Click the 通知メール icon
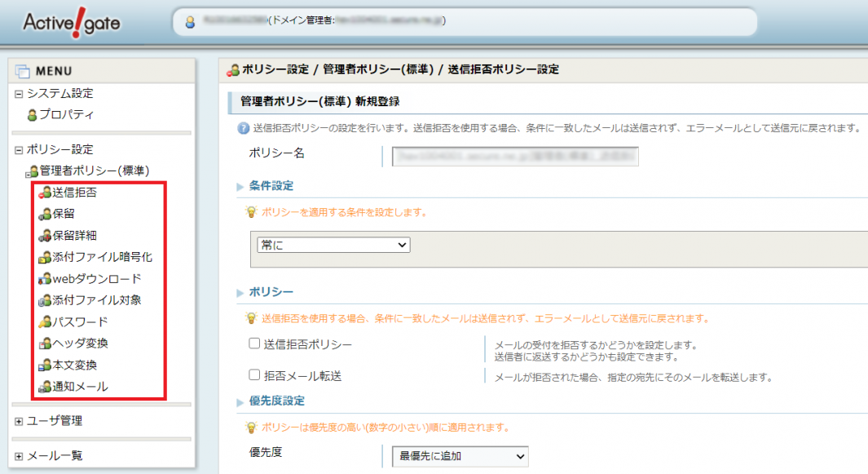868x474 pixels. [x=45, y=387]
